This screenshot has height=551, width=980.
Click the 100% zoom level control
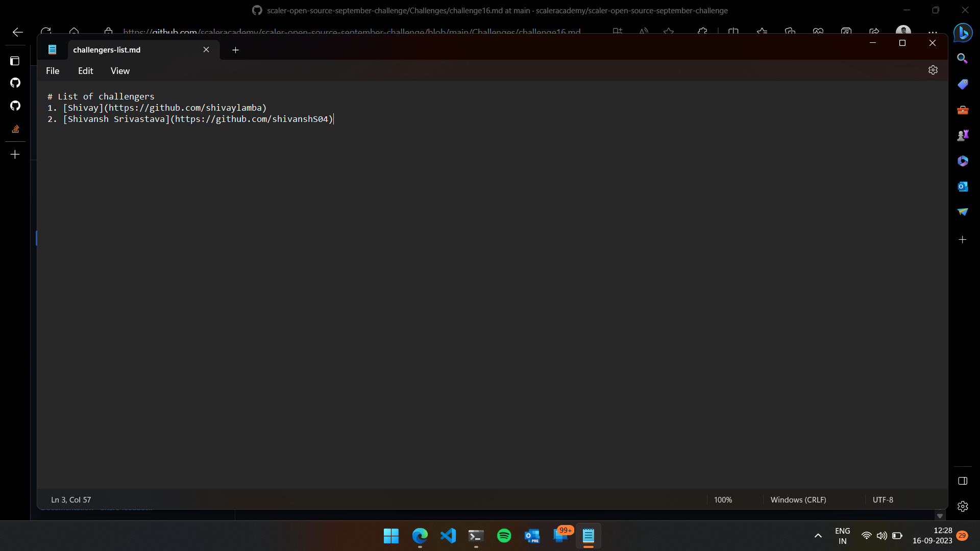click(x=723, y=499)
